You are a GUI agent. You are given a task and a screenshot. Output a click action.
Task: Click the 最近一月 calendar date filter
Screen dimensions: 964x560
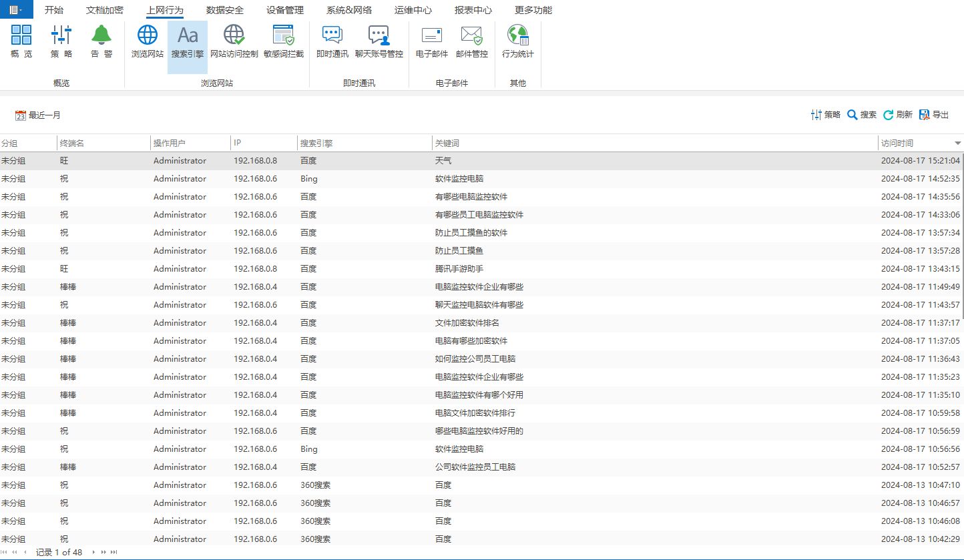pos(38,115)
